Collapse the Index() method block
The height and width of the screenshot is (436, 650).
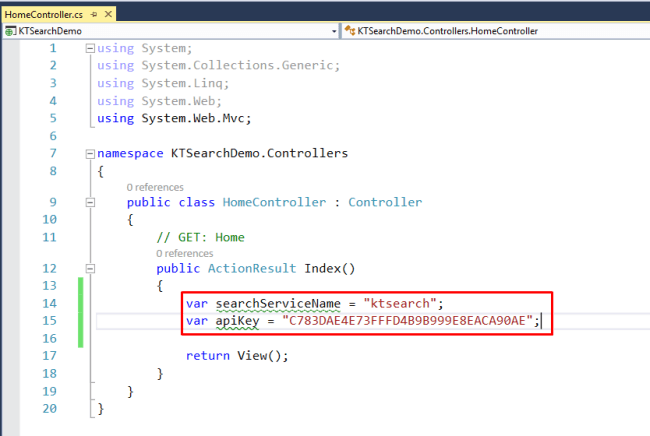tap(90, 269)
